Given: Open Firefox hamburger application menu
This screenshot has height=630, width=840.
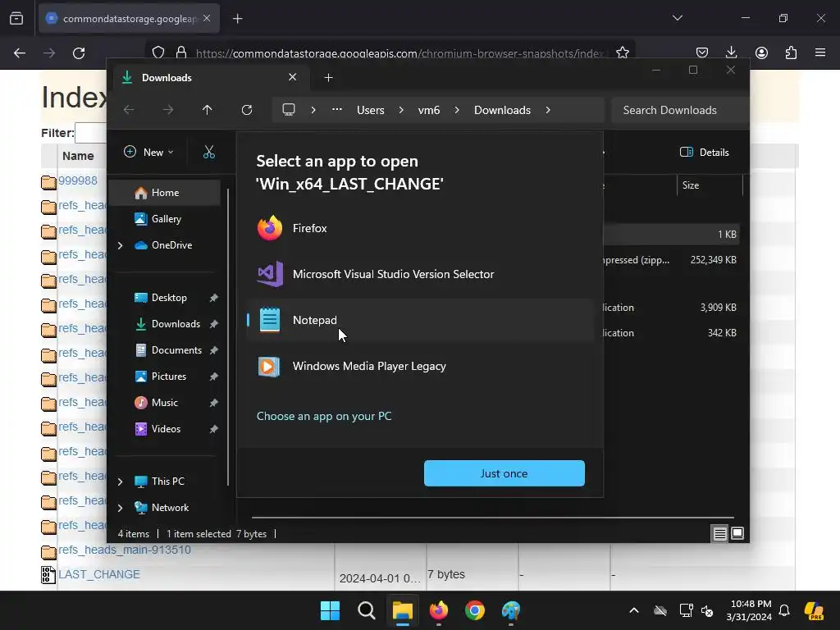Looking at the screenshot, I should [x=820, y=52].
